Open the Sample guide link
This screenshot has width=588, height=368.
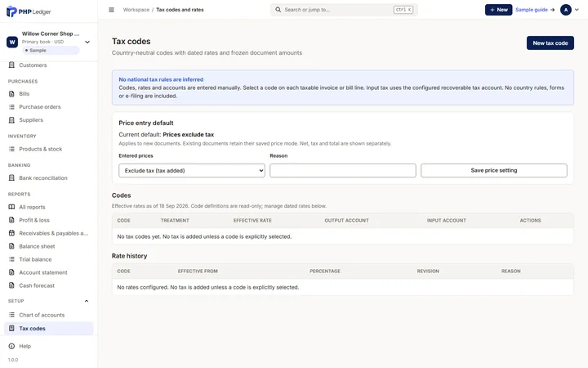(535, 10)
